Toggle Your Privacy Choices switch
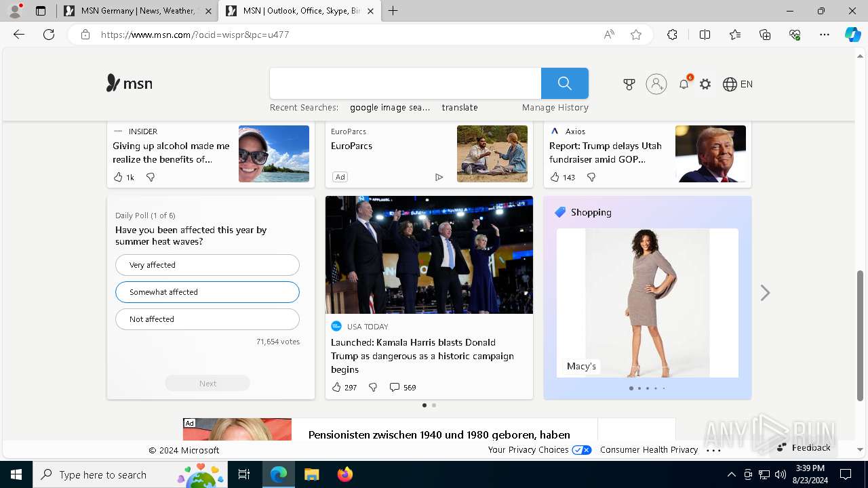This screenshot has height=488, width=868. pos(582,450)
